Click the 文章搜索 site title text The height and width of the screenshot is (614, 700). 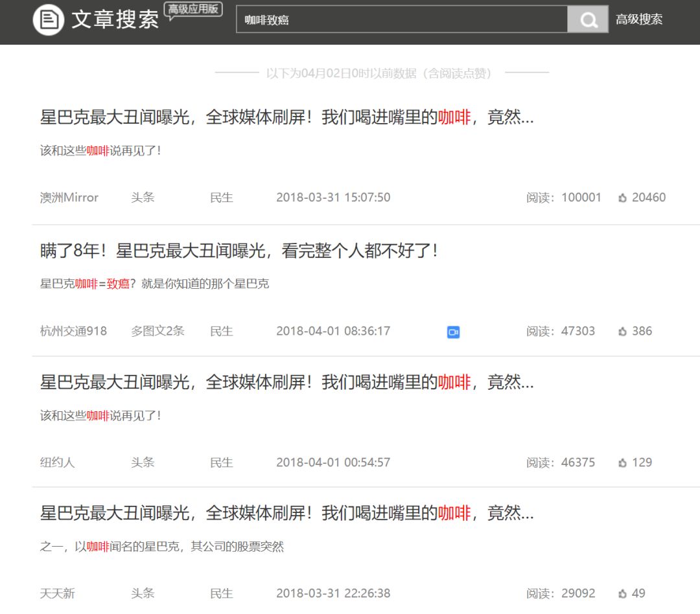click(115, 19)
